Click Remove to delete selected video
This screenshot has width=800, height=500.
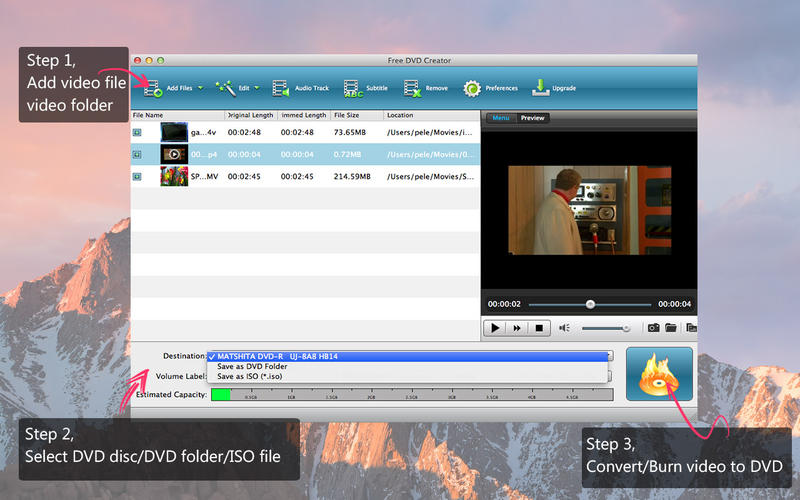click(413, 88)
